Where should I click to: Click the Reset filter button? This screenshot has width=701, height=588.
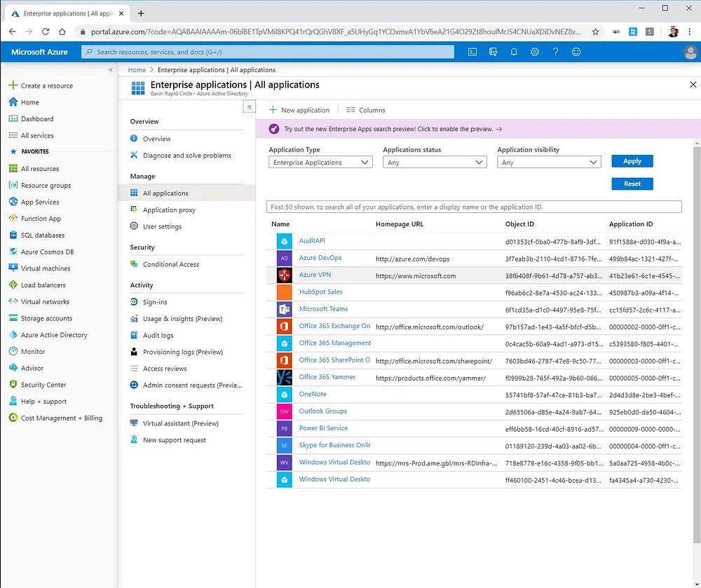(632, 184)
